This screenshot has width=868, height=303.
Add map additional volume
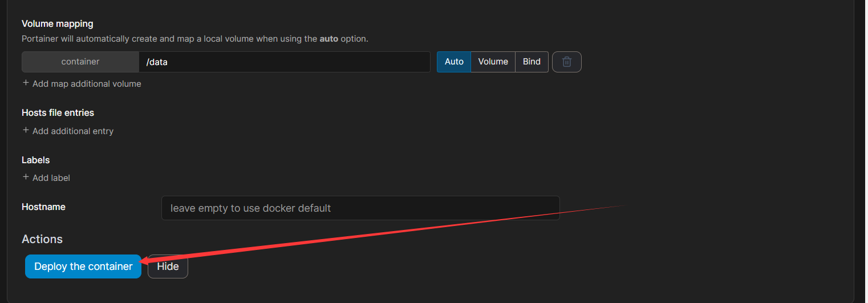point(86,84)
